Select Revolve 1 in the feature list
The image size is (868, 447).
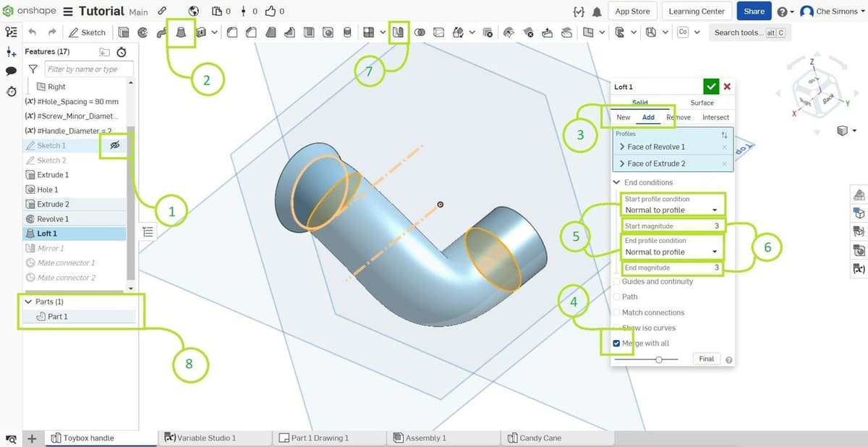[x=75, y=219]
